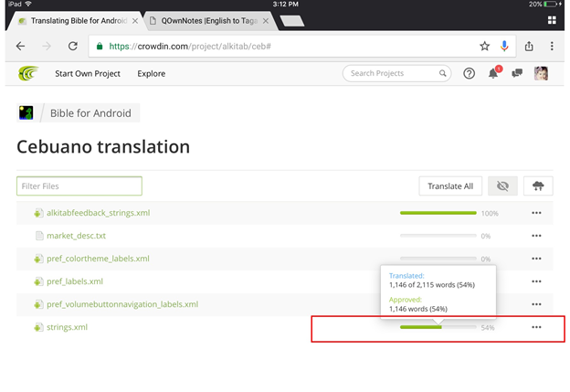Open the share icon in browser toolbar

click(529, 47)
